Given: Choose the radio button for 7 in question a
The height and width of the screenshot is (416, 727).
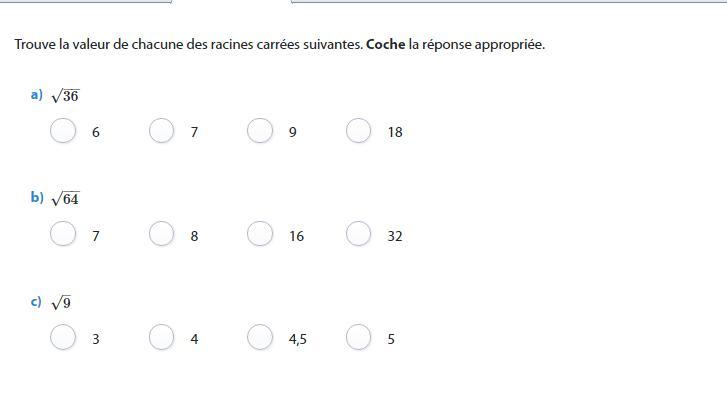Looking at the screenshot, I should 161,130.
